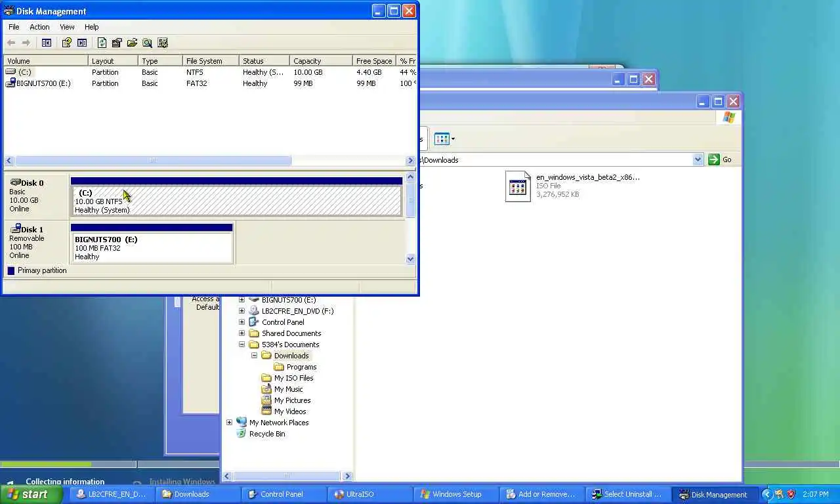The width and height of the screenshot is (840, 504).
Task: Click the en_windows_vista_beta2 ISO file icon
Action: [x=518, y=186]
